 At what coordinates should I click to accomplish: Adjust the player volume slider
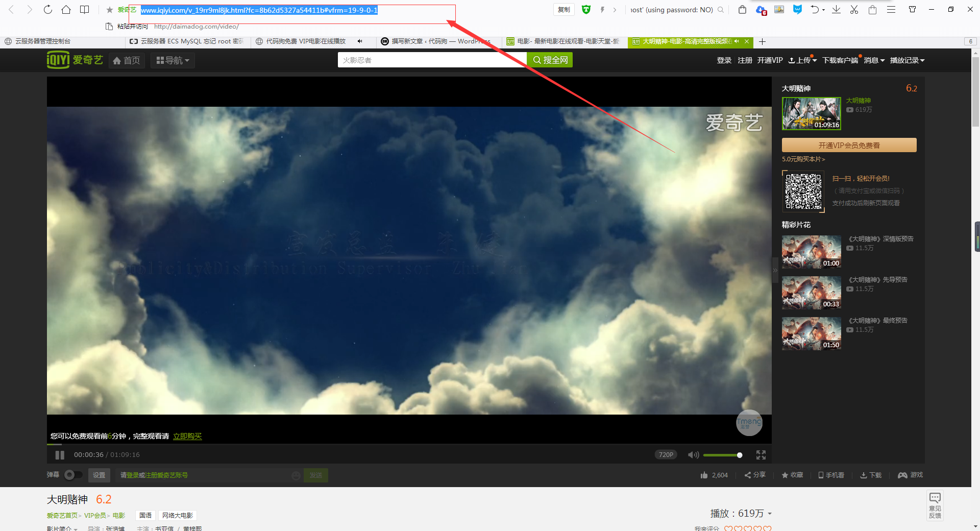click(722, 455)
